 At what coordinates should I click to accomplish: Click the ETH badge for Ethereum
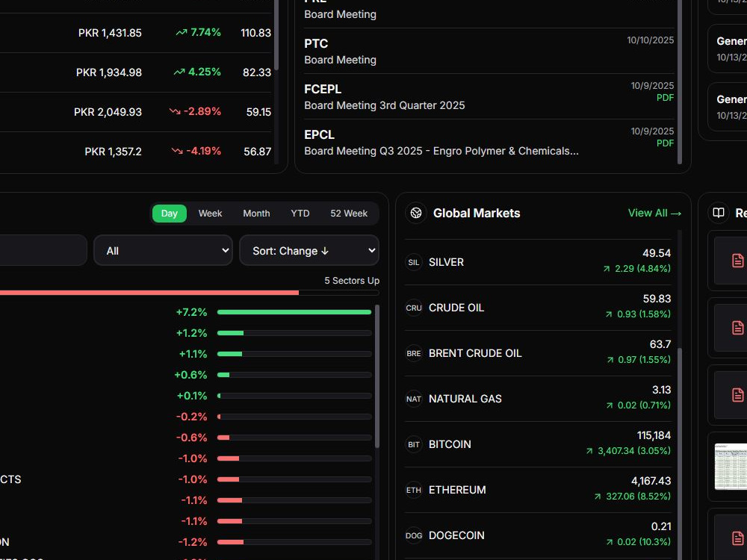[414, 490]
